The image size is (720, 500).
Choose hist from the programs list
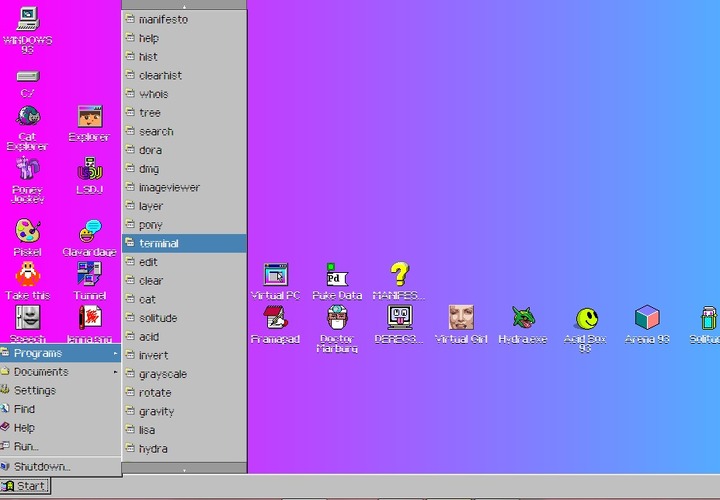click(184, 56)
